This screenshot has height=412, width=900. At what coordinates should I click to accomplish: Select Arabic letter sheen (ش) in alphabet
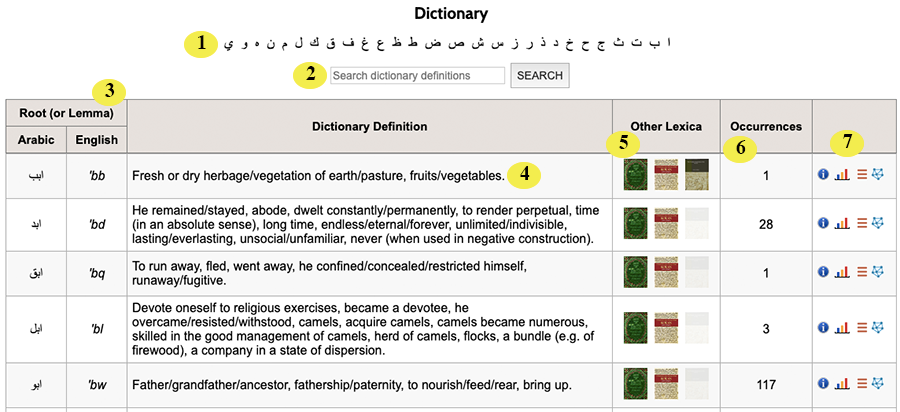(476, 43)
